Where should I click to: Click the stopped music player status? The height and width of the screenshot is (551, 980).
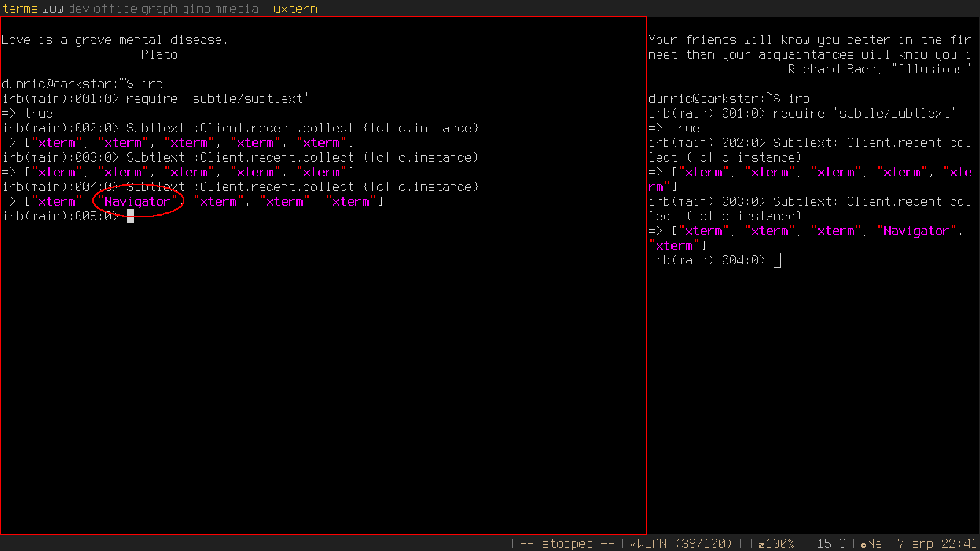point(567,544)
